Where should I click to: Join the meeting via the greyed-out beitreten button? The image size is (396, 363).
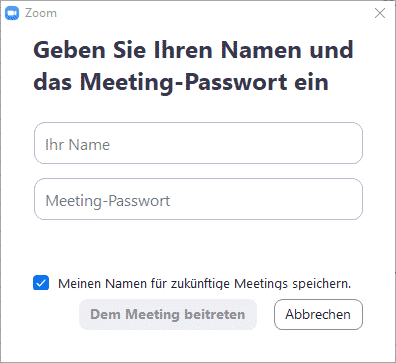[x=168, y=314]
